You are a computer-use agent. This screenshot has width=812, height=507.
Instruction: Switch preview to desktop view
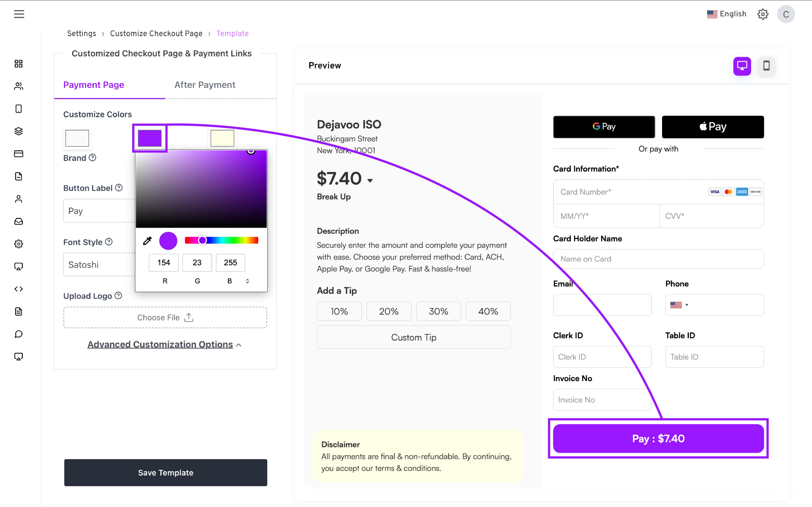tap(742, 66)
